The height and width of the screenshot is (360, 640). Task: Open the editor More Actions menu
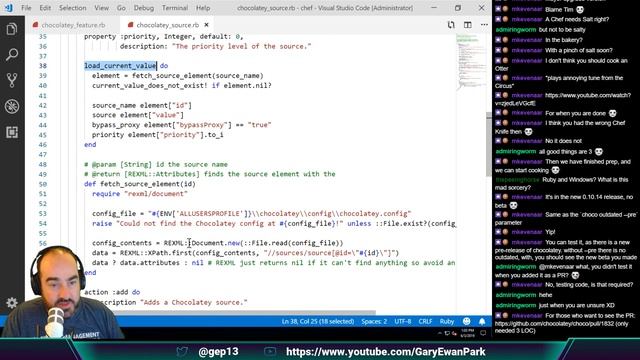click(484, 25)
